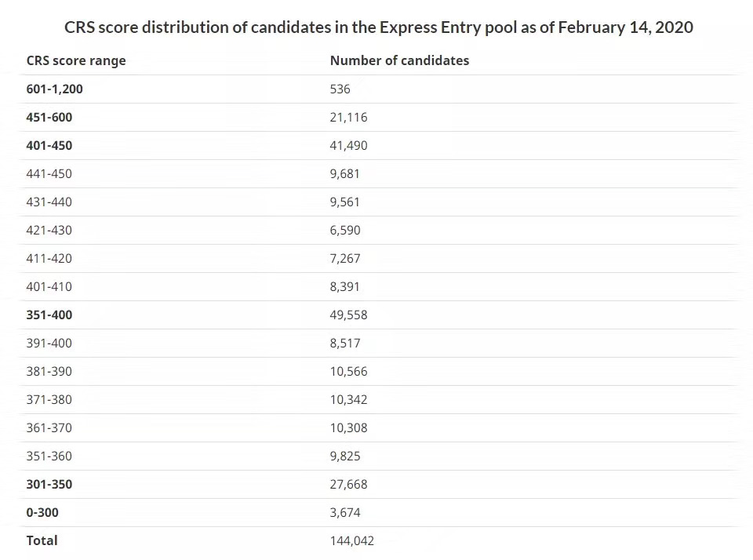Click the 27,668 value for 301-350
Image resolution: width=753 pixels, height=560 pixels.
click(348, 484)
